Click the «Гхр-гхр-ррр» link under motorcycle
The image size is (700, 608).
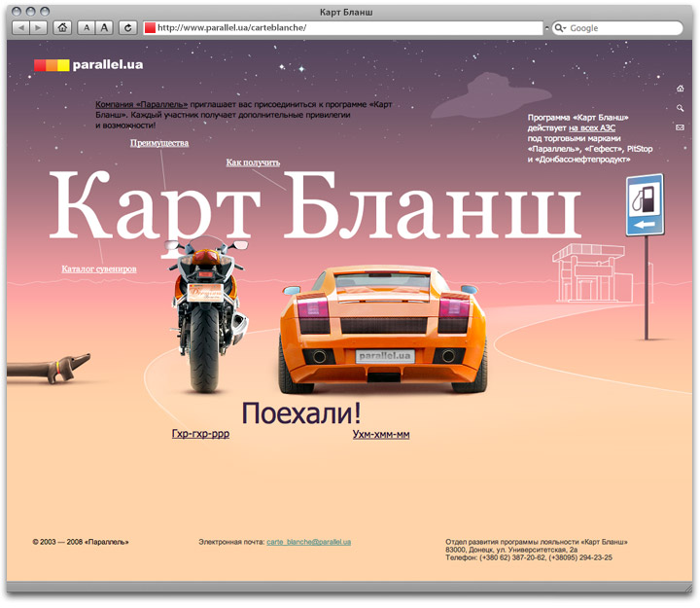point(200,434)
